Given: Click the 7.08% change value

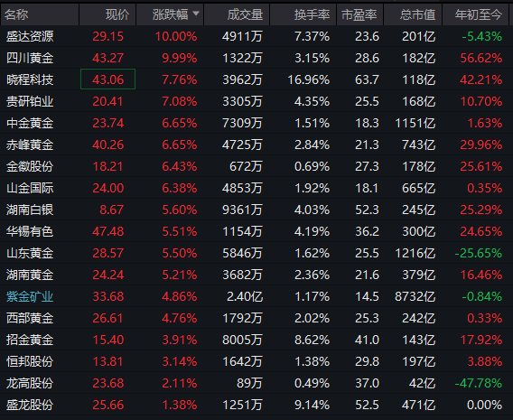Looking at the screenshot, I should click(x=180, y=101).
